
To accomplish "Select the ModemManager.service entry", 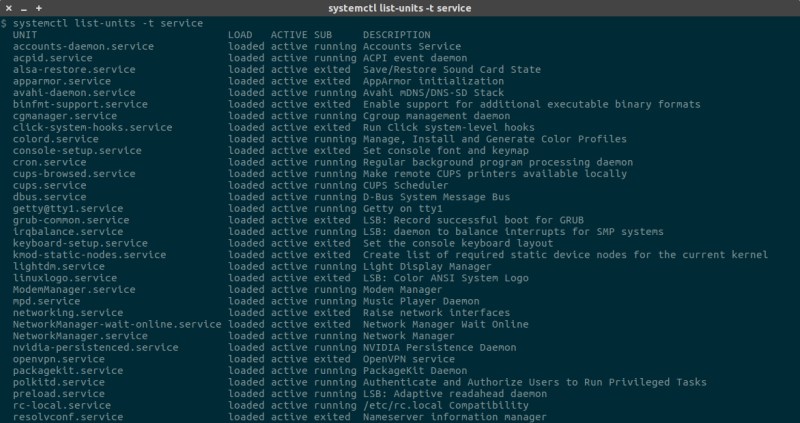I will pyautogui.click(x=74, y=289).
